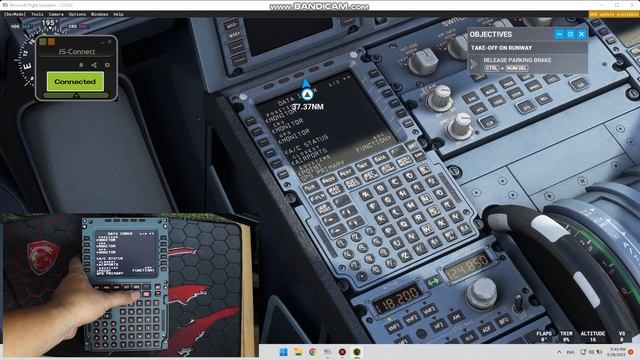Flip the radio panel on/off switch

click(x=518, y=303)
